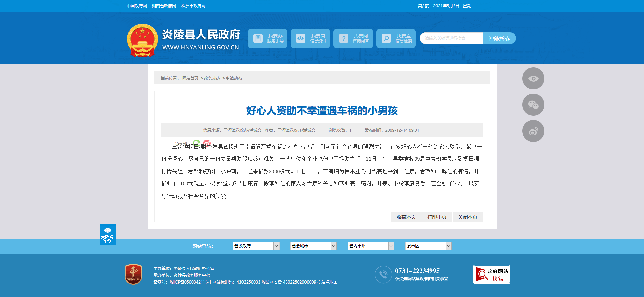This screenshot has width=644, height=297.
Task: Focus the keyword search input field
Action: pyautogui.click(x=451, y=38)
